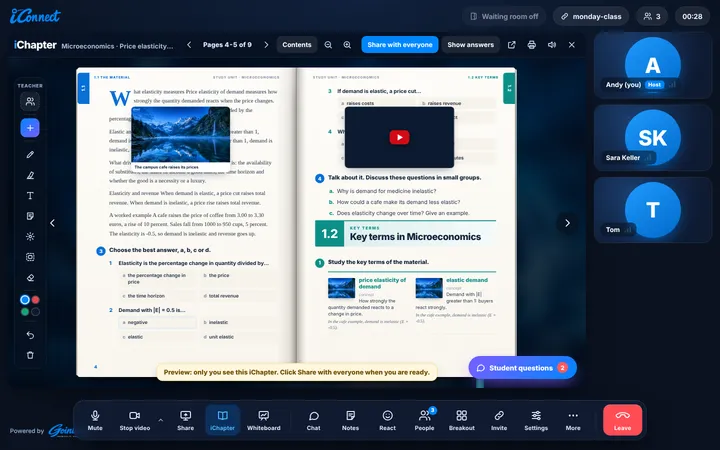Open iChapter in new window
Viewport: 720px width, 450px height.
coord(512,45)
